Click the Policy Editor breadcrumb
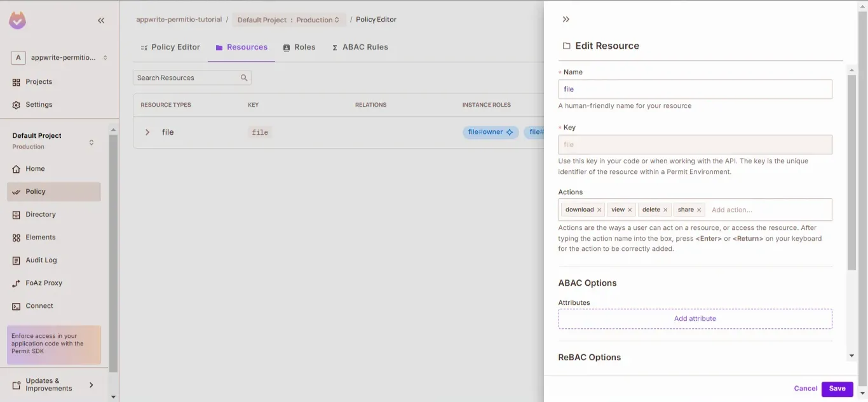Image resolution: width=868 pixels, height=402 pixels. pos(376,20)
